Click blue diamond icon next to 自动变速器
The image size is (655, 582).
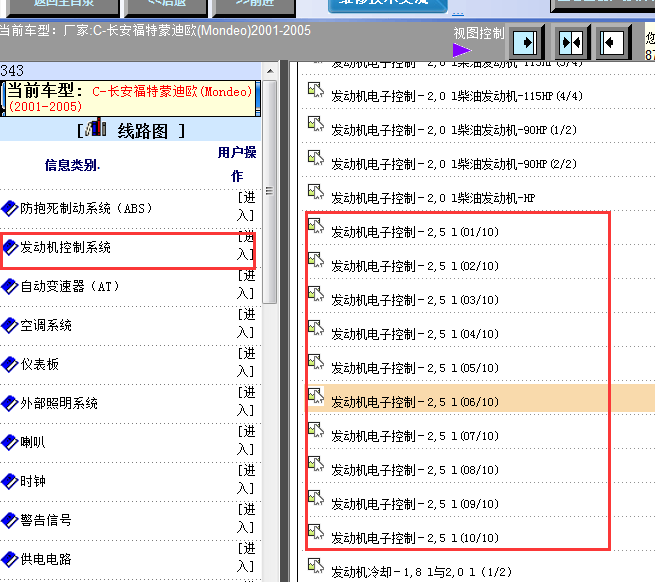coord(9,286)
